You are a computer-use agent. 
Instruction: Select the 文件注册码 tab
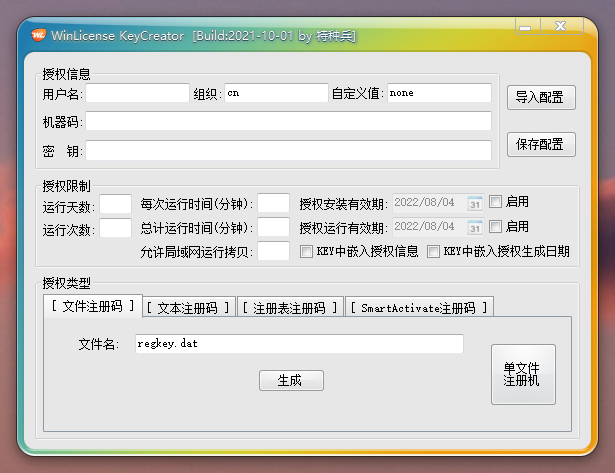pos(93,306)
